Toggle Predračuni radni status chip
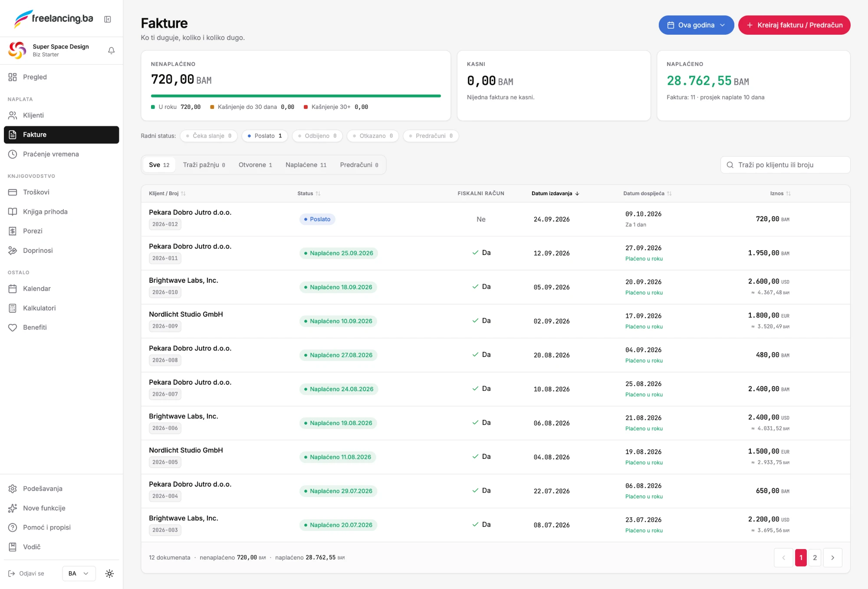 click(431, 136)
